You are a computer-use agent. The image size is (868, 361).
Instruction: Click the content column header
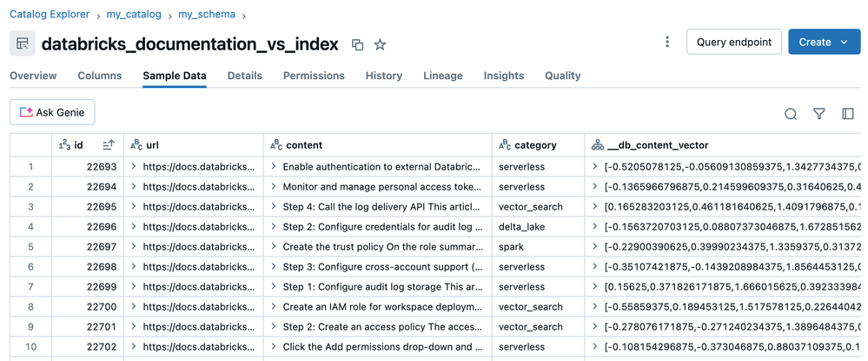378,145
